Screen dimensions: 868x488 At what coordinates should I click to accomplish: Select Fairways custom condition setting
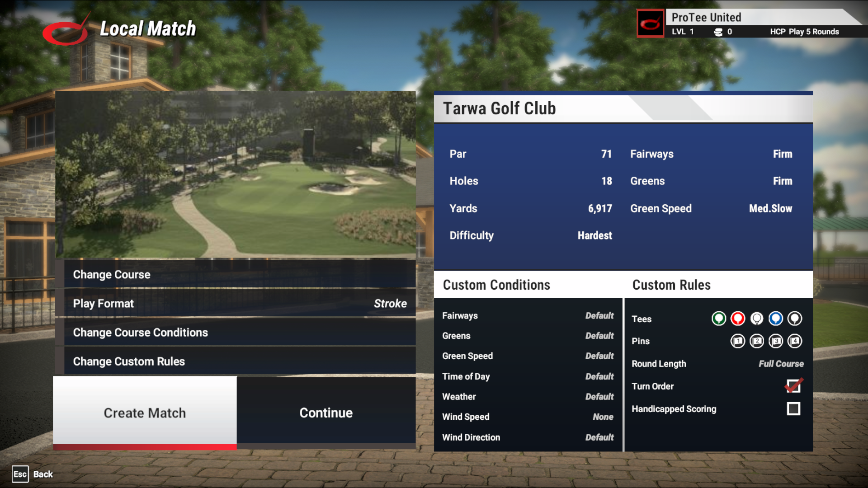[527, 315]
